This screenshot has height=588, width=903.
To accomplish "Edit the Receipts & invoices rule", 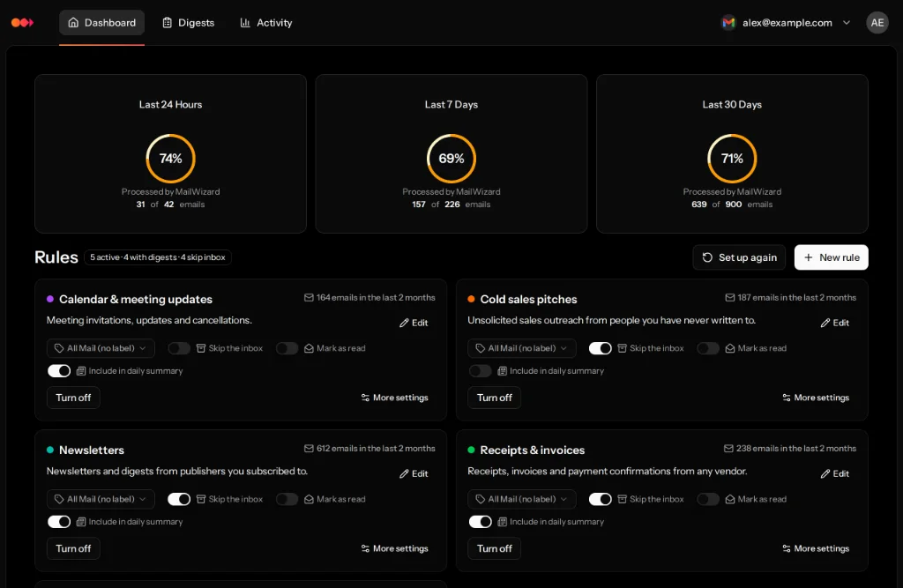I will click(834, 473).
